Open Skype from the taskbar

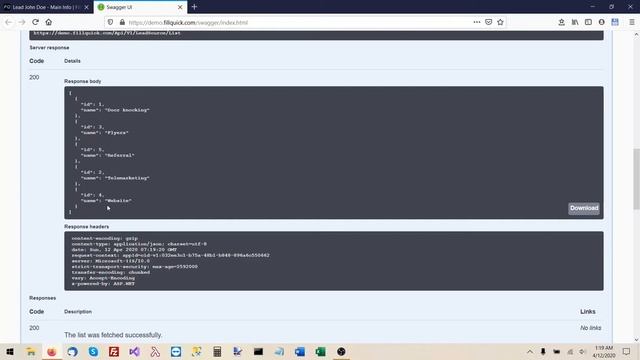(93, 351)
